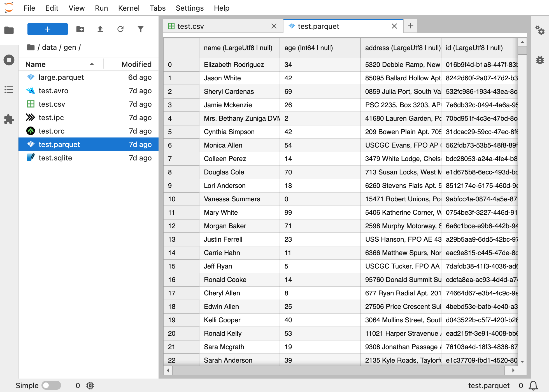Open the File menu

point(29,8)
